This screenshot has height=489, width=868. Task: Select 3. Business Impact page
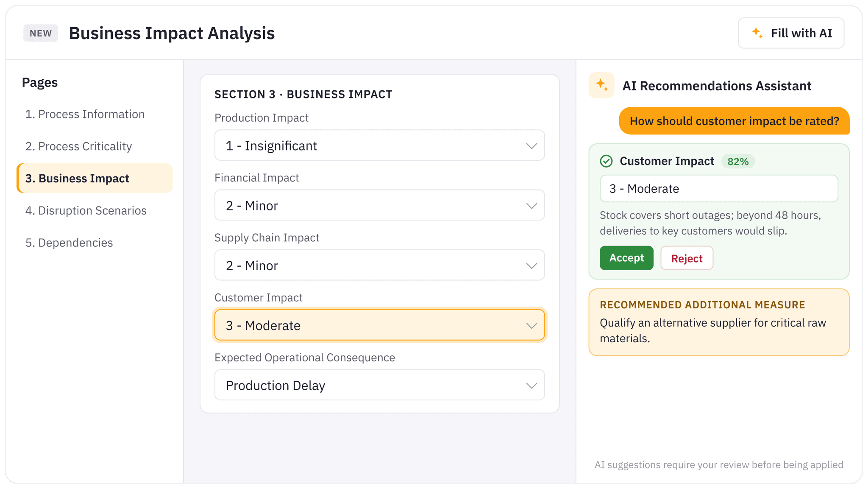(95, 178)
